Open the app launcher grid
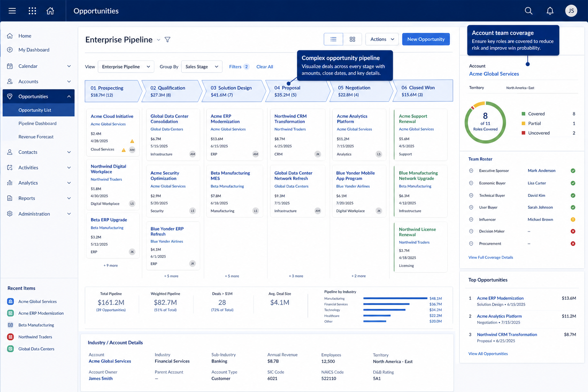Image resolution: width=588 pixels, height=392 pixels. [x=32, y=11]
